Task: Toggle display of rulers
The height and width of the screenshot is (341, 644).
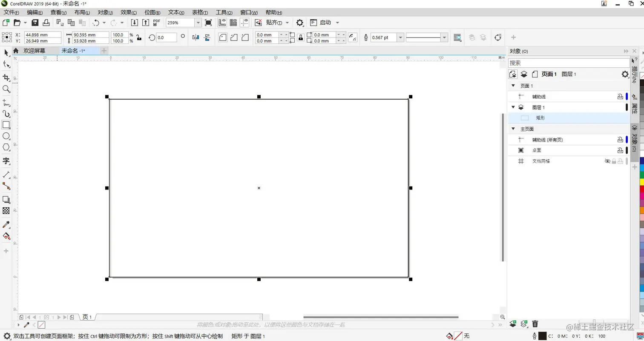Action: pos(222,23)
